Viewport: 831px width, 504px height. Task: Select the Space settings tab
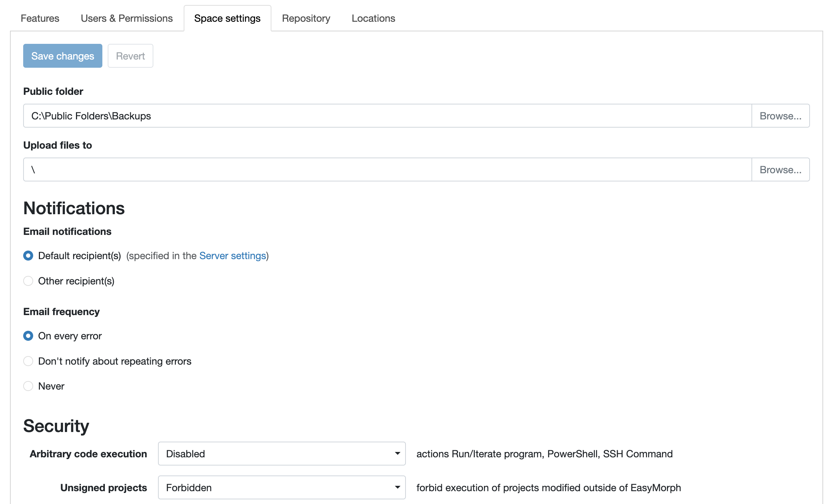point(227,18)
